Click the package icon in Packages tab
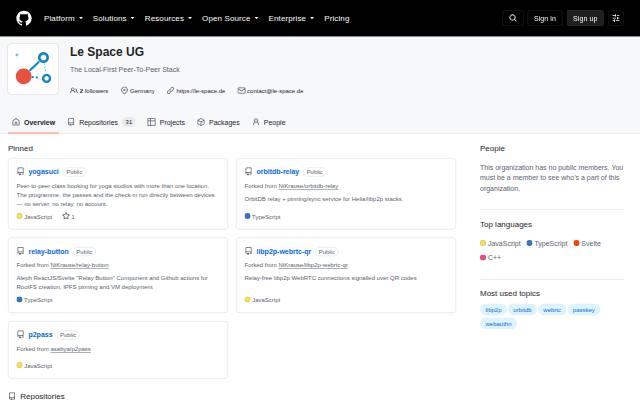Image resolution: width=640 pixels, height=400 pixels. [200, 122]
